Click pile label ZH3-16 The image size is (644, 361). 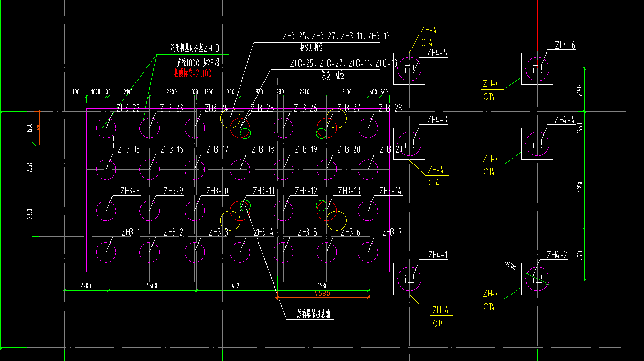click(x=172, y=149)
